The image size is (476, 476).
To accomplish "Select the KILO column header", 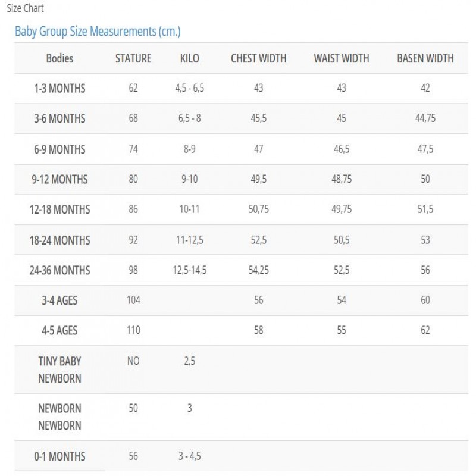I will pyautogui.click(x=189, y=58).
